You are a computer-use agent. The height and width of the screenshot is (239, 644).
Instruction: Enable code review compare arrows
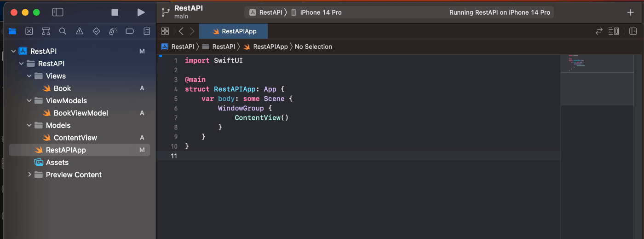599,31
